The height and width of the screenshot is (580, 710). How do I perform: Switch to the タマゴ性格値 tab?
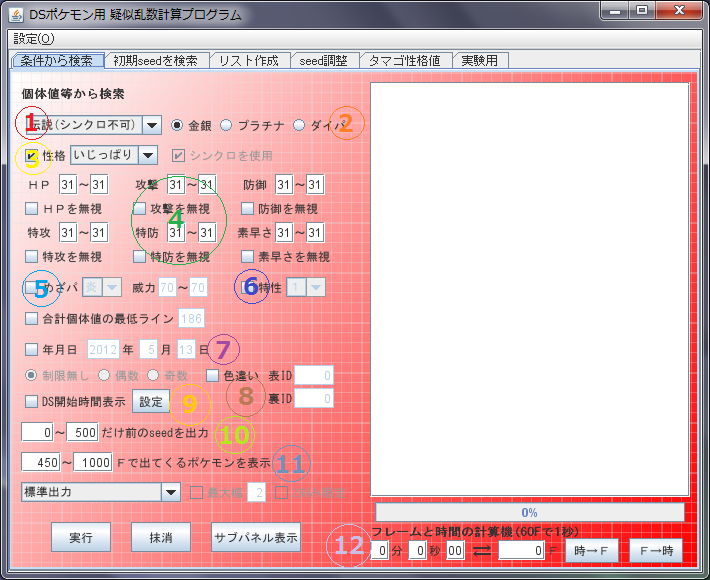[x=405, y=61]
